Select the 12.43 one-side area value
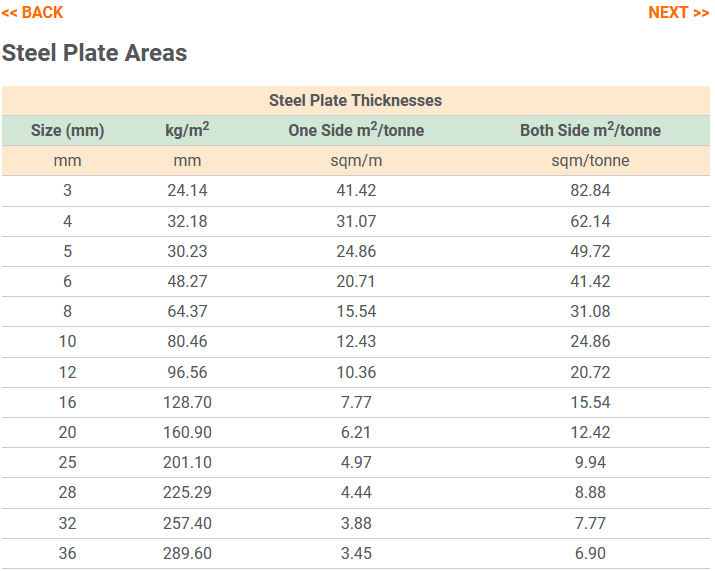The image size is (715, 571). pyautogui.click(x=356, y=341)
